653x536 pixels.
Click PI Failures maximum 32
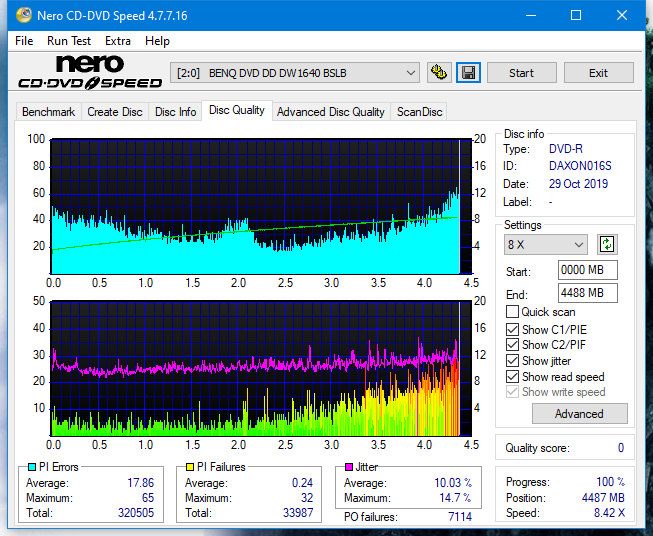tap(307, 498)
